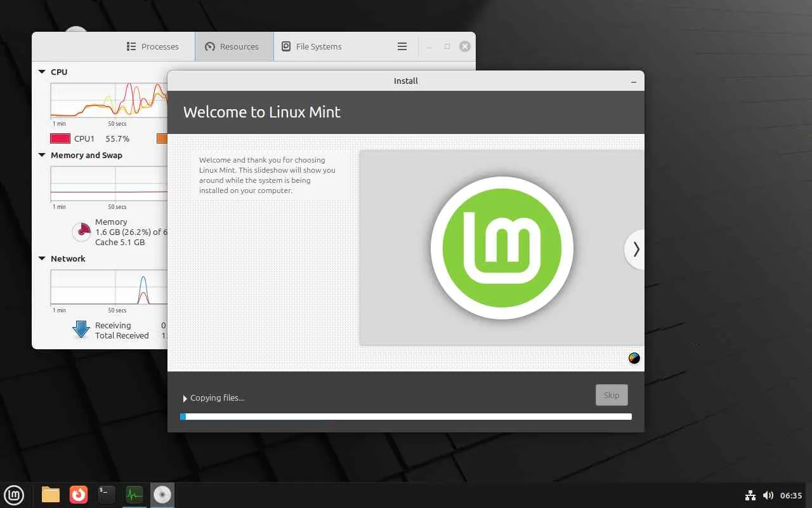Switch to System Monitor via its panel icon
The height and width of the screenshot is (508, 812).
134,495
